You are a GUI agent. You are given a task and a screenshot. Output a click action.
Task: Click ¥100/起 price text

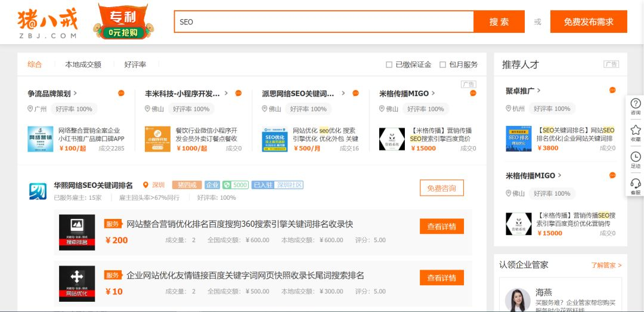(73, 149)
